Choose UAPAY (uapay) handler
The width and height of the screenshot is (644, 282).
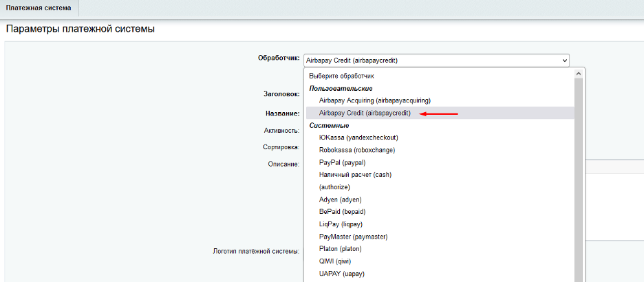440,273
